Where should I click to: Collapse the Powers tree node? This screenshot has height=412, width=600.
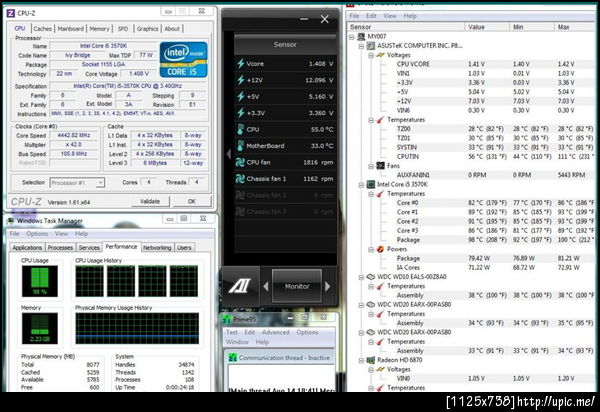tap(371, 249)
